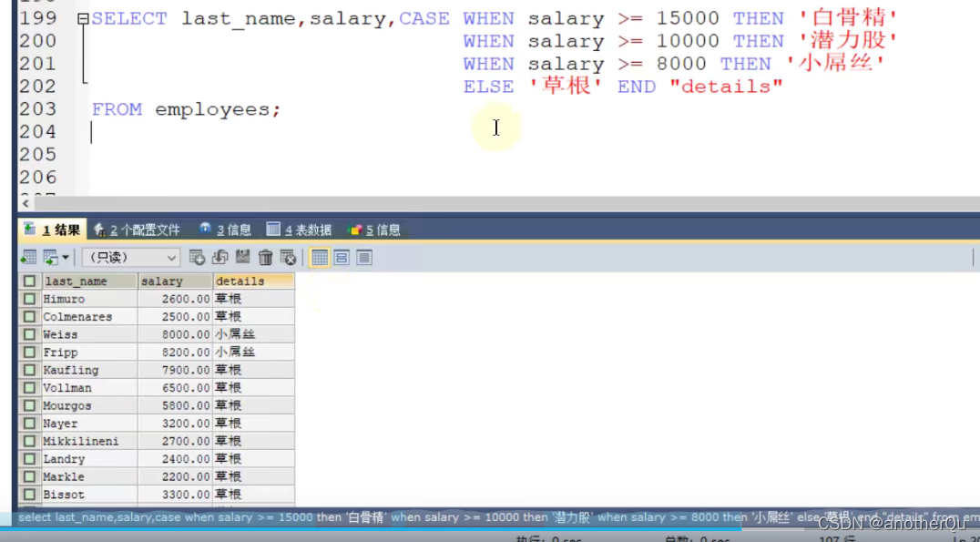Viewport: 980px width, 542px height.
Task: Sort by the details column header
Action: click(254, 281)
